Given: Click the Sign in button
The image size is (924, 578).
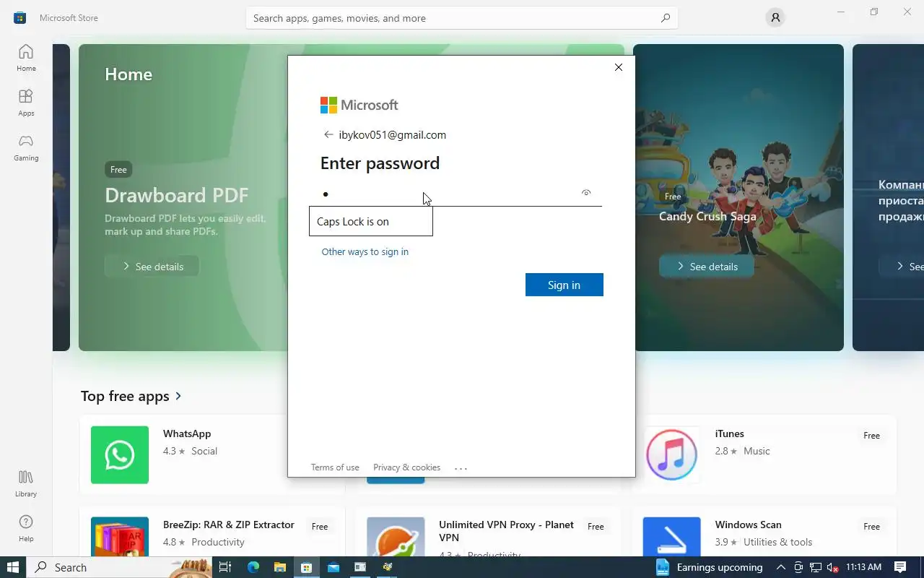Looking at the screenshot, I should 564,285.
